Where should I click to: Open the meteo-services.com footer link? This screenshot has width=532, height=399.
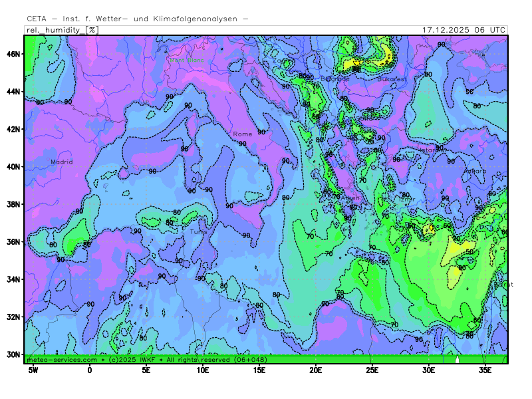coord(62,359)
